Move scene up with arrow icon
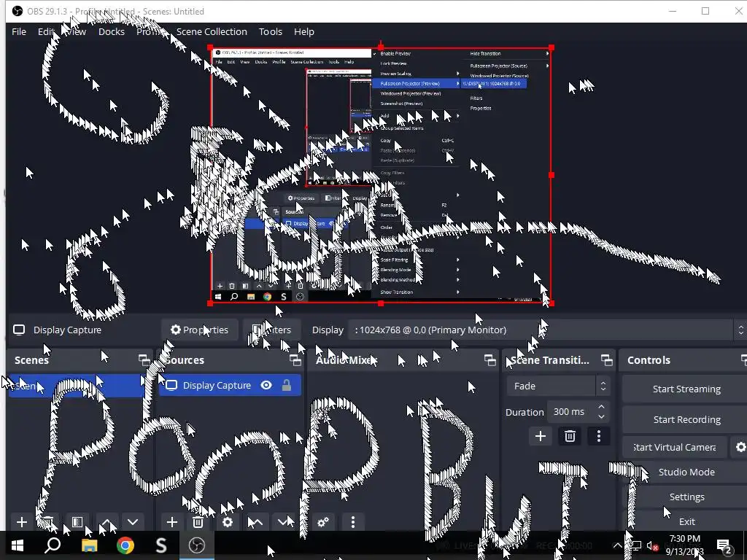The height and width of the screenshot is (560, 747). click(x=107, y=522)
